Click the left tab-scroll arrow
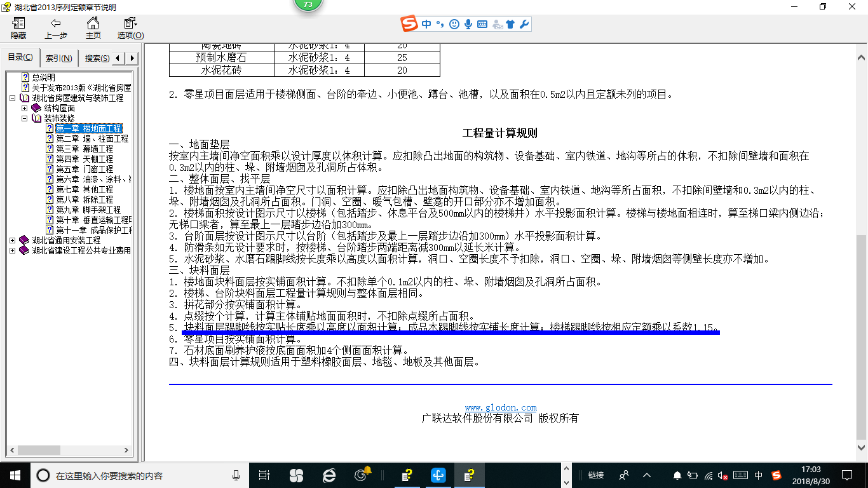Screen dimensions: 868x488 point(119,58)
